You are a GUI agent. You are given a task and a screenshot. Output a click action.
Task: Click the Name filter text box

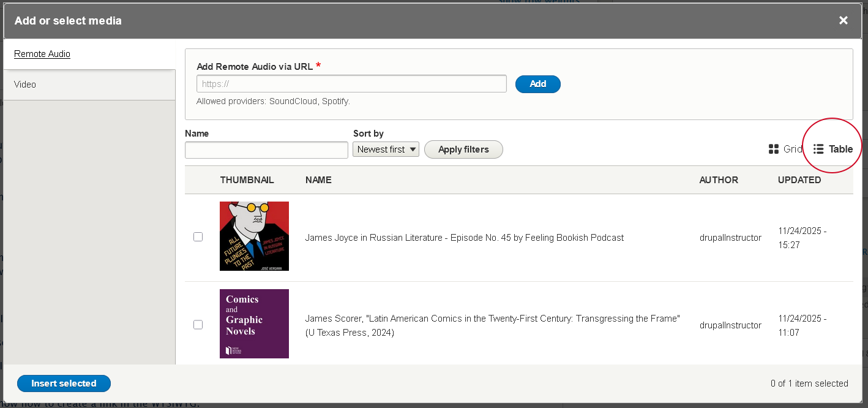266,150
